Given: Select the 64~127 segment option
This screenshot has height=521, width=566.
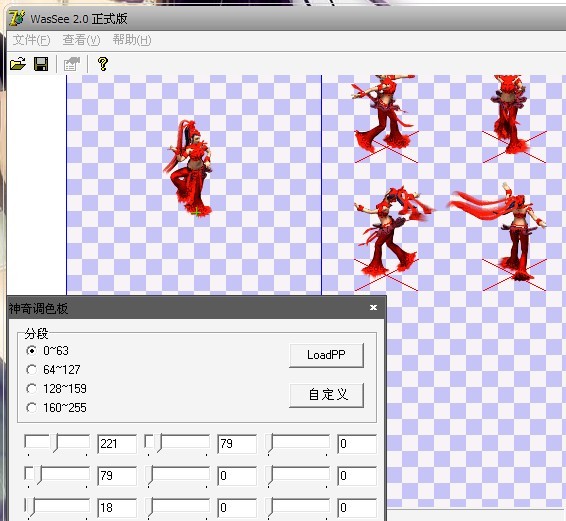Looking at the screenshot, I should click(31, 369).
